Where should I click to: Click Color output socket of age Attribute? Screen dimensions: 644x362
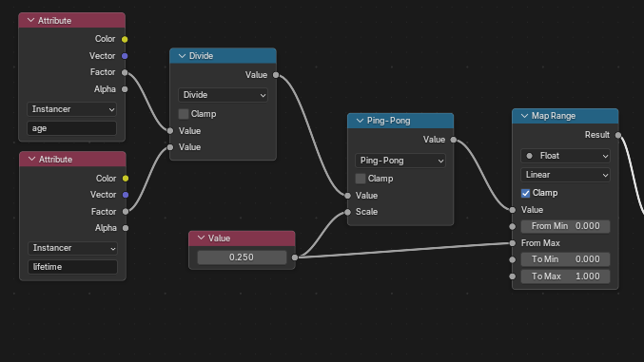click(x=125, y=39)
